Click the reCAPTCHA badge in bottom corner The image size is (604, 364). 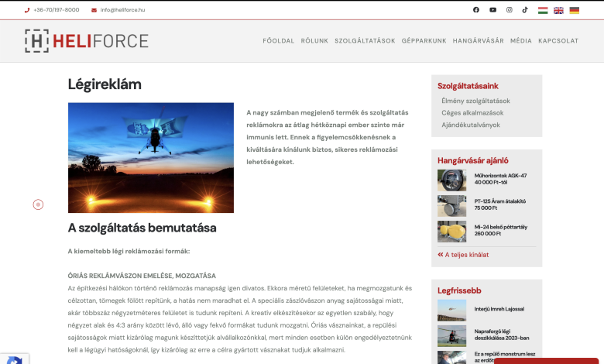[13, 358]
